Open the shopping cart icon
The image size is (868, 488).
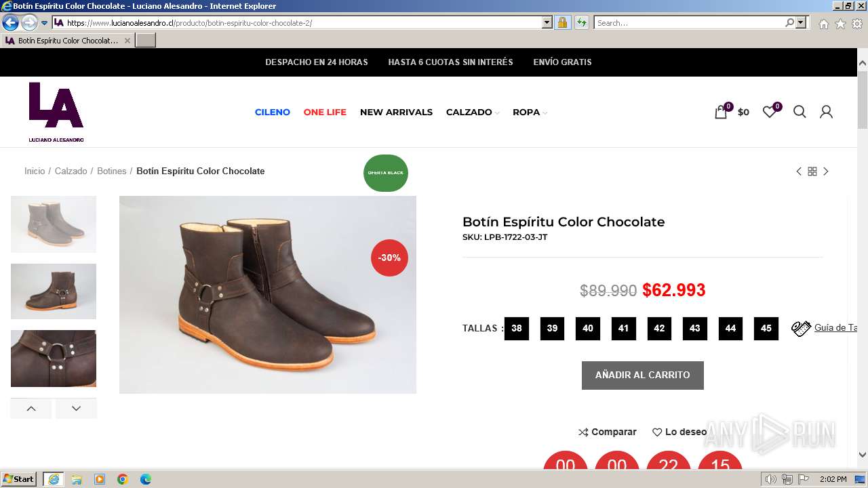tap(721, 113)
